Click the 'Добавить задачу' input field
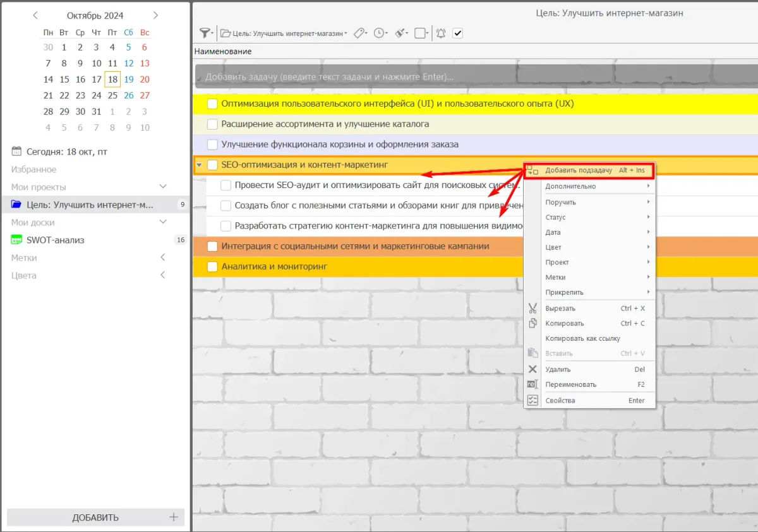 coord(474,77)
